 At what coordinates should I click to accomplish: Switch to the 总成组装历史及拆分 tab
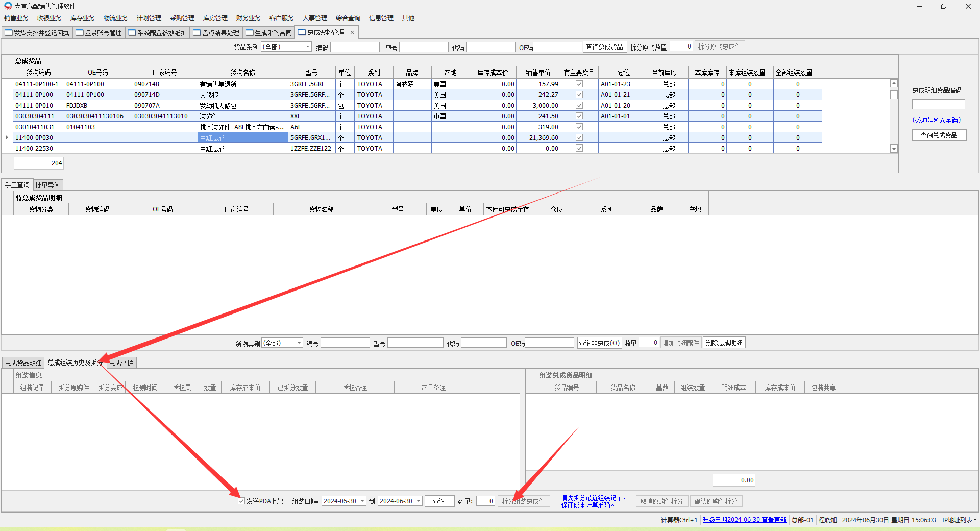coord(75,363)
